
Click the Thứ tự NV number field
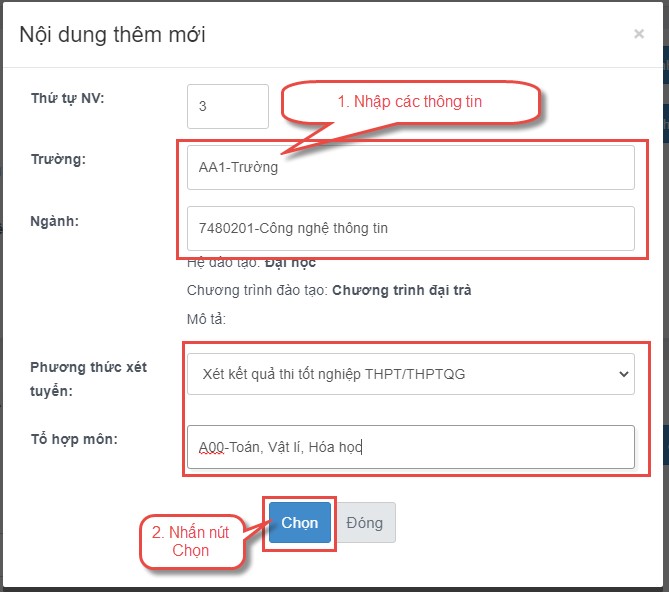coord(227,106)
